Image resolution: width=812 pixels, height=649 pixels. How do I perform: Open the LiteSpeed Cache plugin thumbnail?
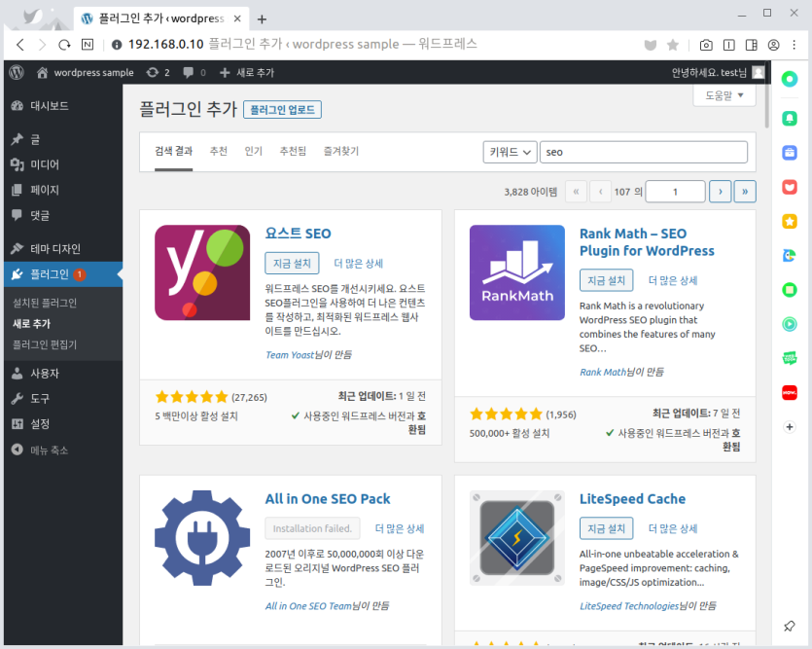click(516, 538)
